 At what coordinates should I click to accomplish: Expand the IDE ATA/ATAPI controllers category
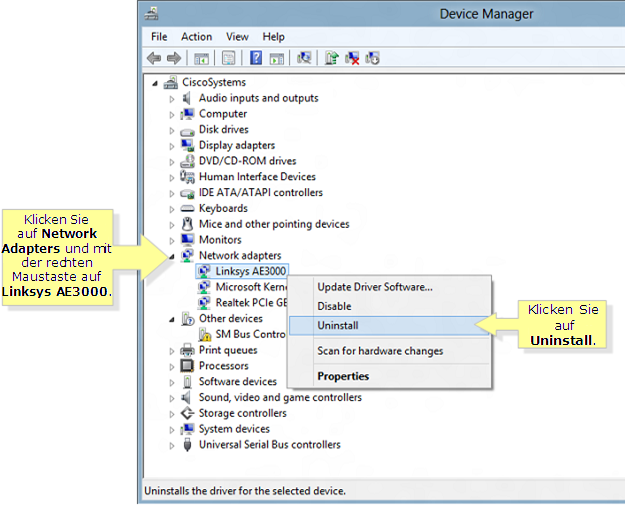click(172, 194)
